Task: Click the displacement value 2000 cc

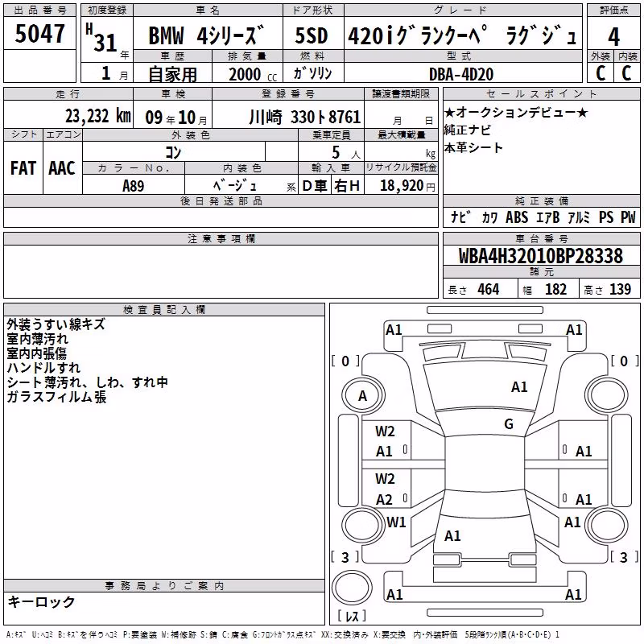Action: point(253,74)
